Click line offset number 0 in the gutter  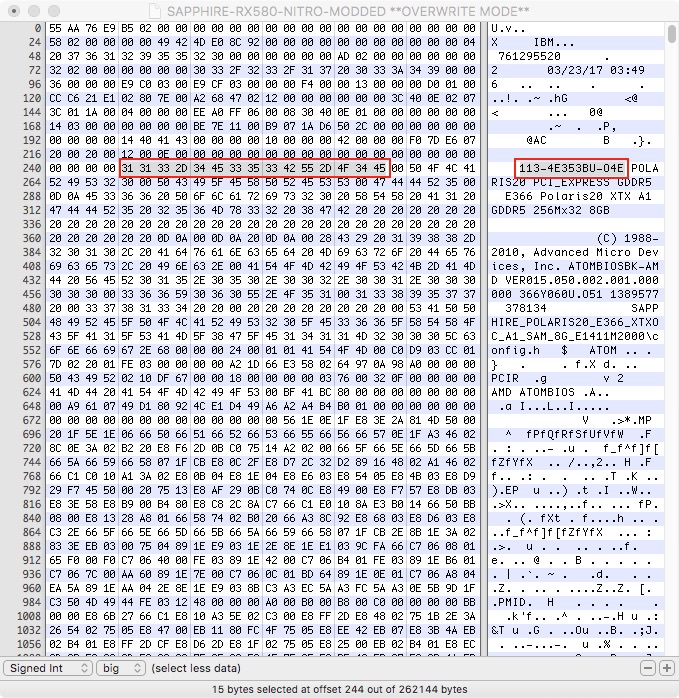pos(37,28)
